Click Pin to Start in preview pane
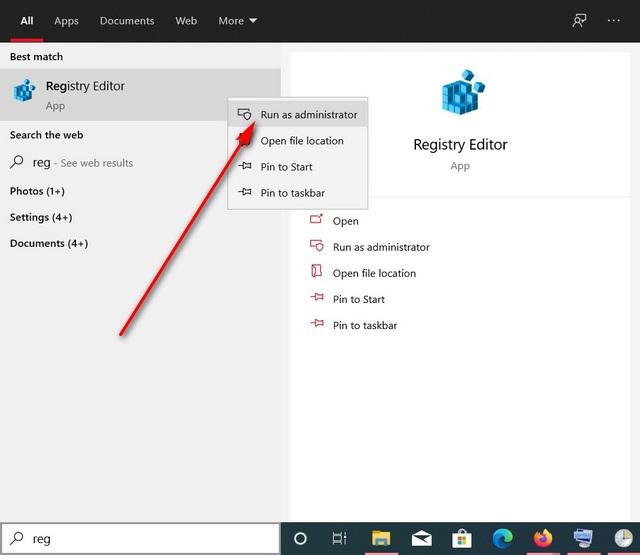This screenshot has width=640, height=555. pos(359,300)
